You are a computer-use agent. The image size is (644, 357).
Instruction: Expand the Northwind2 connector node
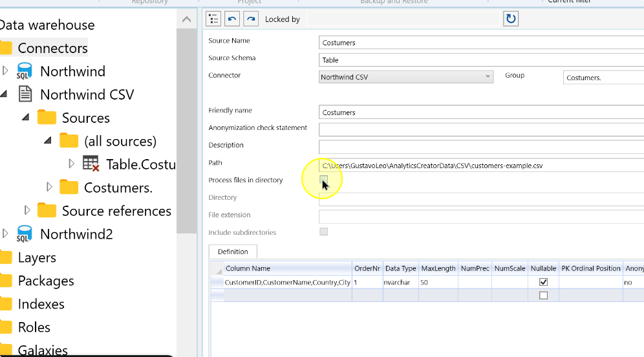coord(5,233)
